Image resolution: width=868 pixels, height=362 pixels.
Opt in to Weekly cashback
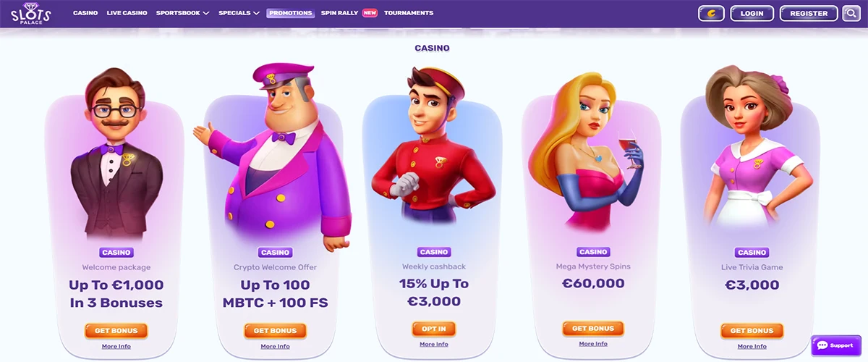tap(434, 329)
